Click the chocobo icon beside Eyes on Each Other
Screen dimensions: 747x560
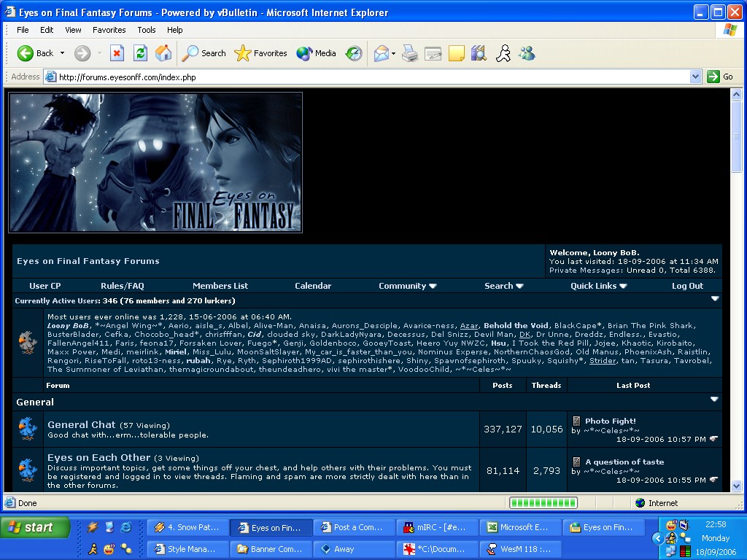point(28,470)
